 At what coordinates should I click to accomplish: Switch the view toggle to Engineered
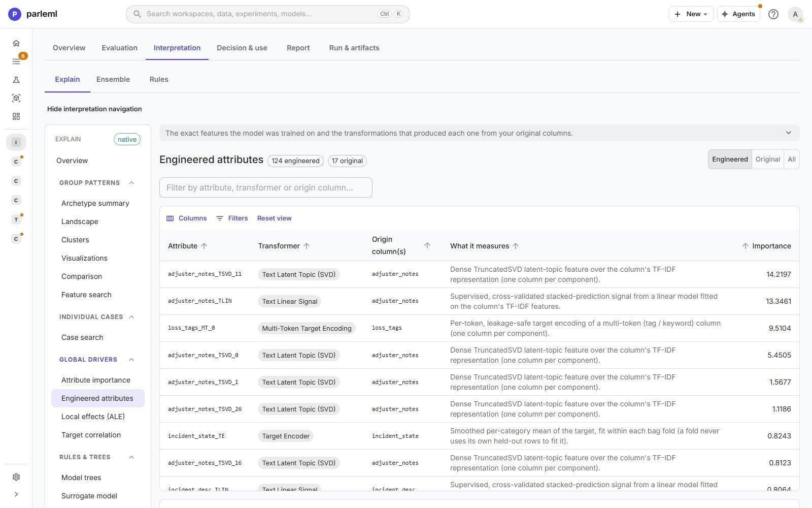730,160
